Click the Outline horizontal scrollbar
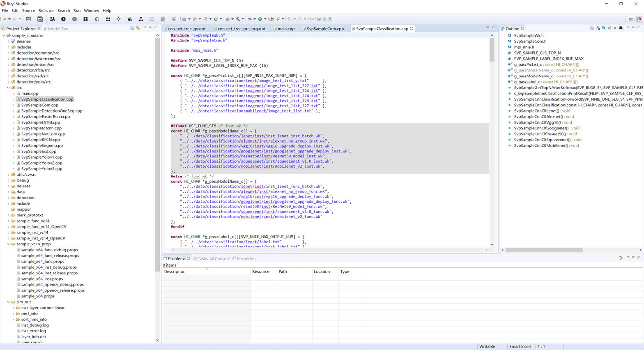The image size is (644, 350). 544,250
